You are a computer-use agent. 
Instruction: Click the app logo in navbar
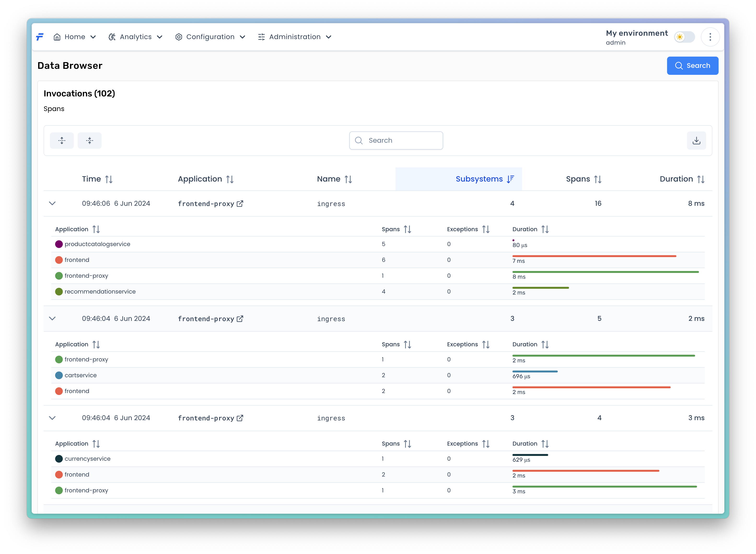tap(40, 37)
